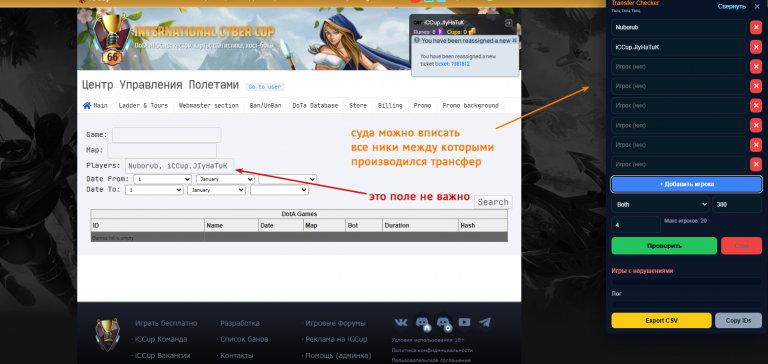768x364 pixels.
Task: Open the Promo background tab
Action: (470, 105)
